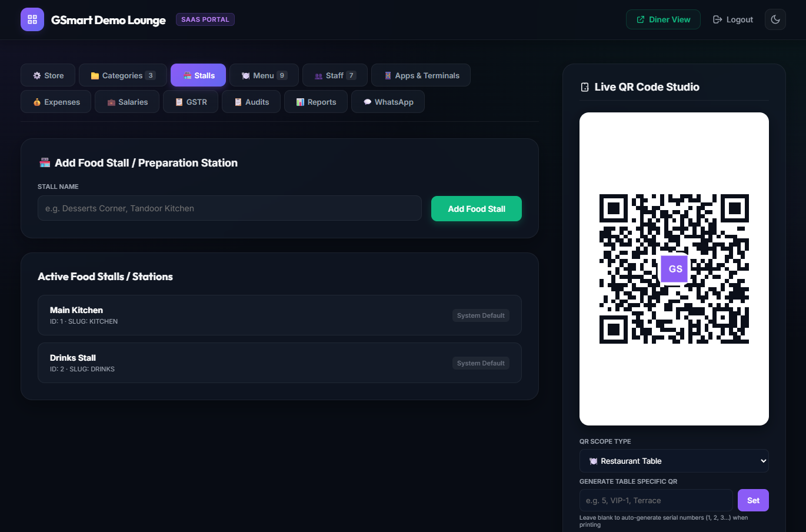View the Audits tab
This screenshot has width=806, height=532.
coord(251,102)
